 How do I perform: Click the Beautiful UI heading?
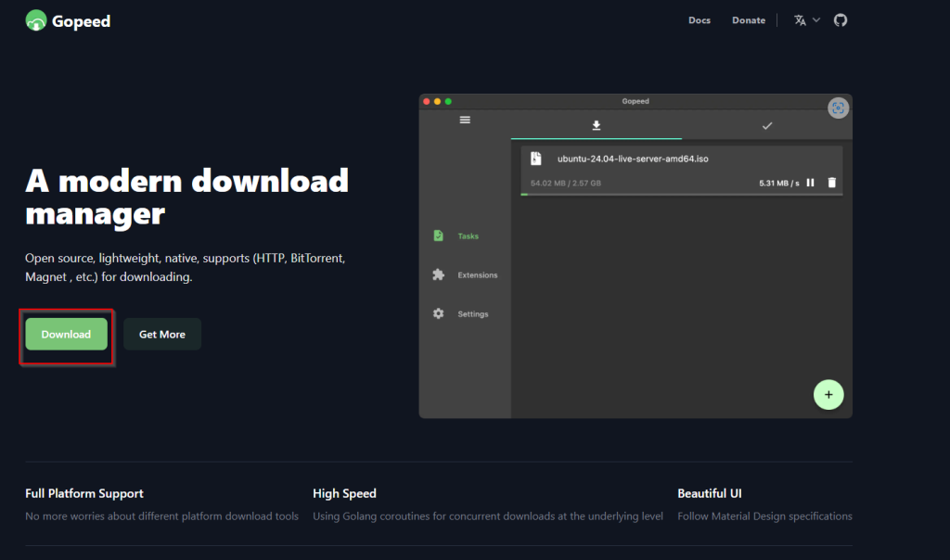coord(710,493)
